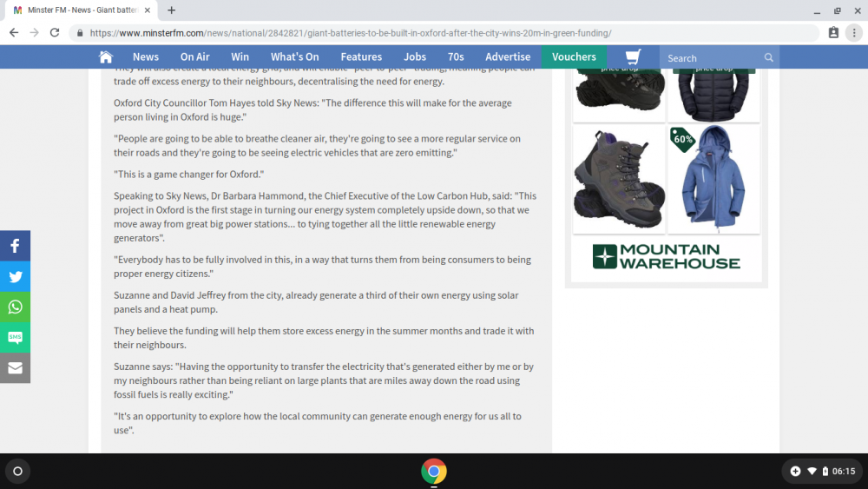Open the What's On menu
The height and width of the screenshot is (489, 868).
(294, 57)
